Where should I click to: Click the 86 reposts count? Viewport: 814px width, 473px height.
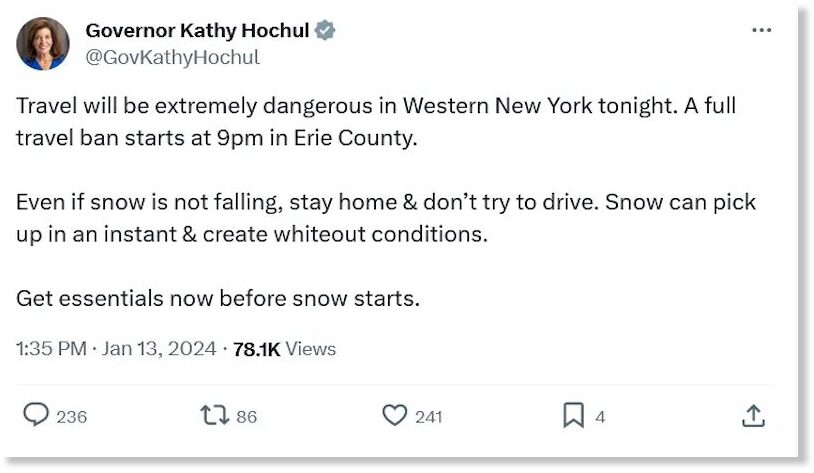[247, 417]
